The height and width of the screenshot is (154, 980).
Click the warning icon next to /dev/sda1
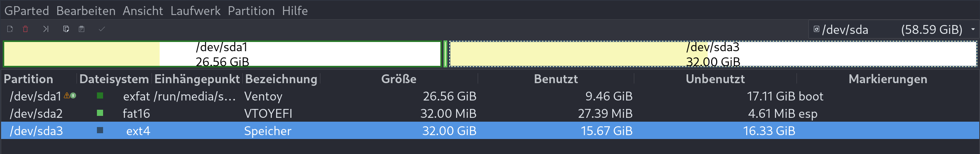67,95
